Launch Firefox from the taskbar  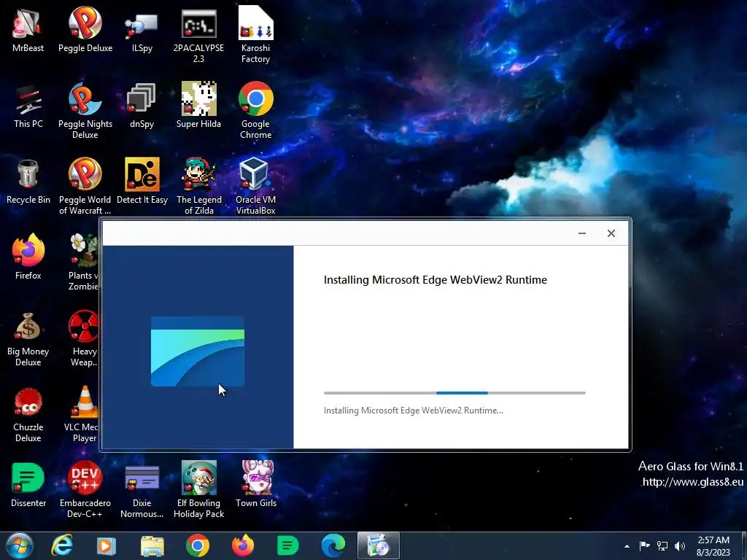(242, 545)
